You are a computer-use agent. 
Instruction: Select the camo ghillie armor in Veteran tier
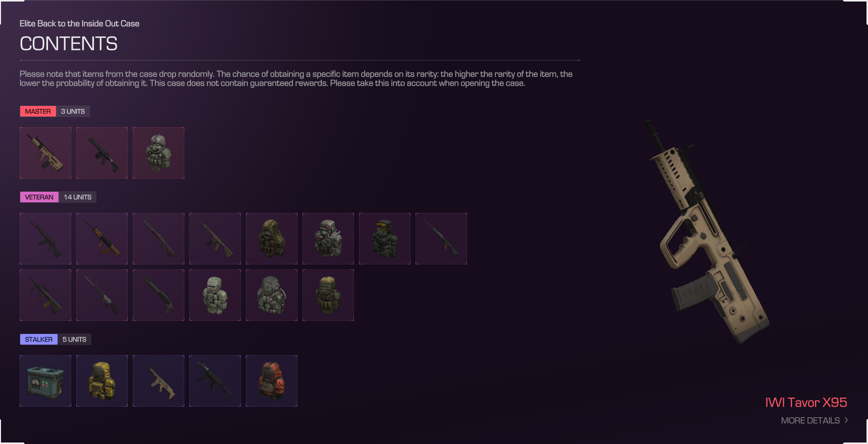click(272, 239)
